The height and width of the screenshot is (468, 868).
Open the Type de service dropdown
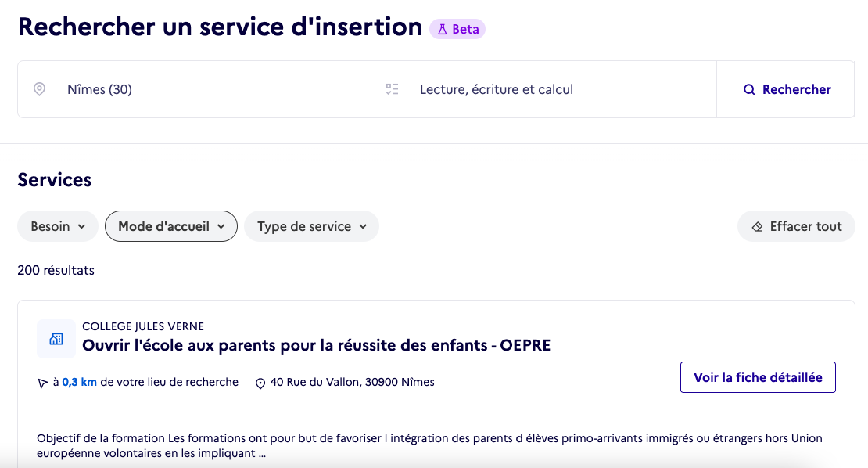[312, 226]
